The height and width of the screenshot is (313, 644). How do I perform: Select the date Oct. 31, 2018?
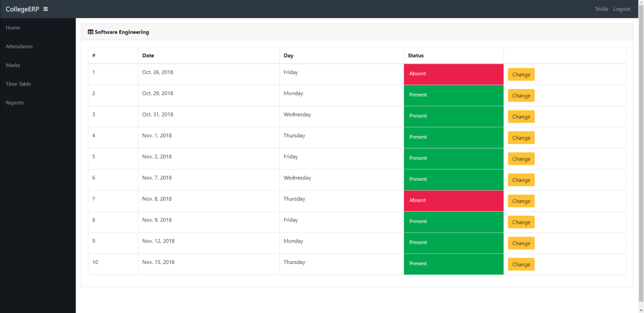[158, 114]
